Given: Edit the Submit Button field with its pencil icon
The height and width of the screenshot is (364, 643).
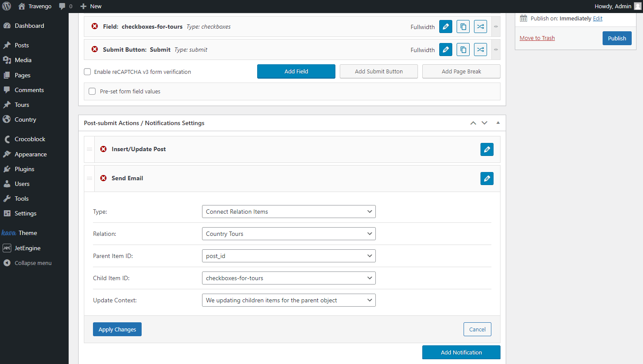Looking at the screenshot, I should point(446,50).
